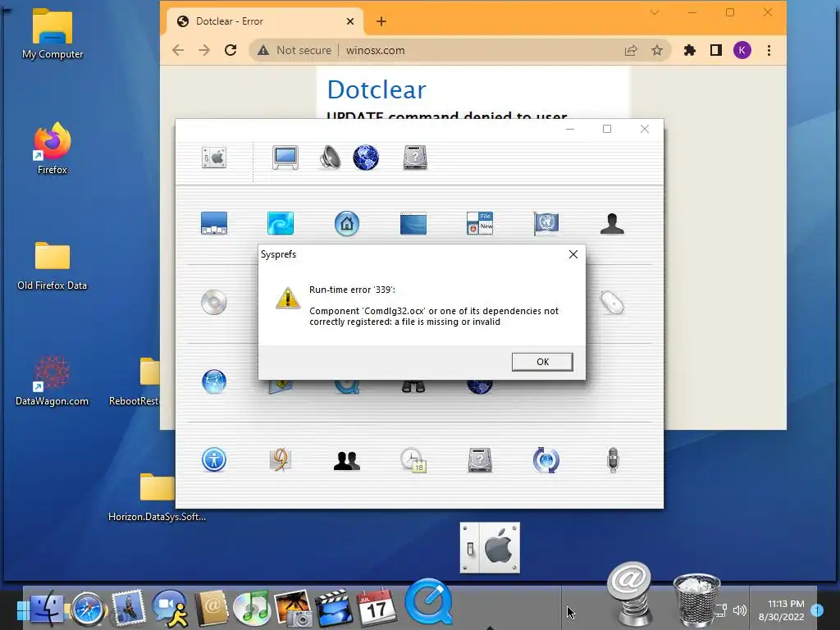Screen dimensions: 840x630
Task: Open the blue swirl Desktop preference icon
Action: (281, 223)
